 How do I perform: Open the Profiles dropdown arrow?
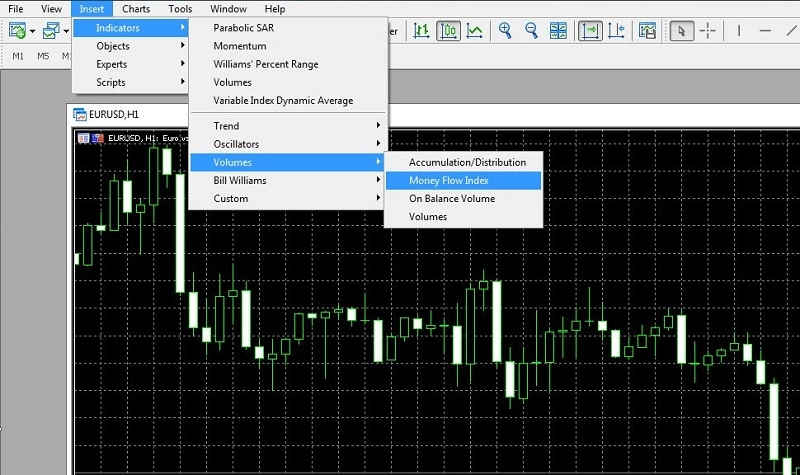click(66, 31)
